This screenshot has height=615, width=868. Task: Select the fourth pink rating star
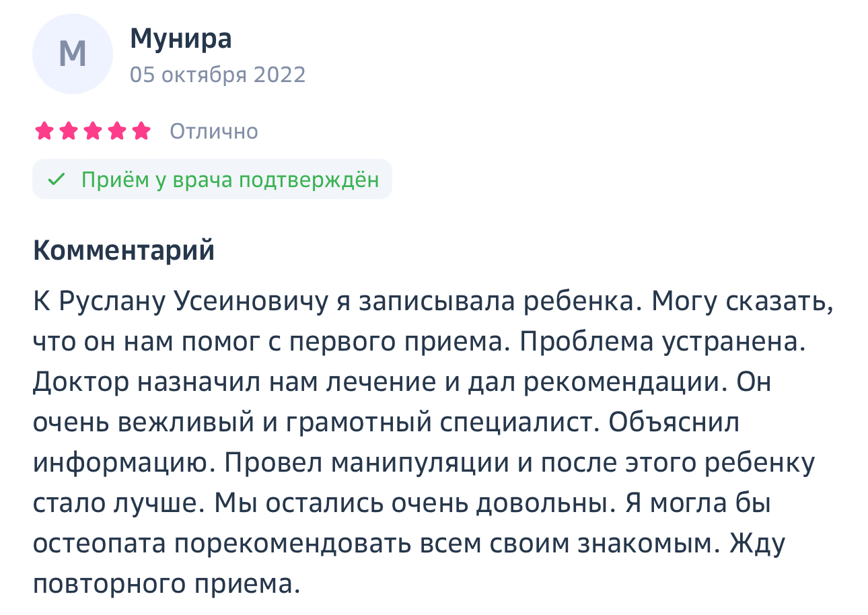pyautogui.click(x=117, y=131)
